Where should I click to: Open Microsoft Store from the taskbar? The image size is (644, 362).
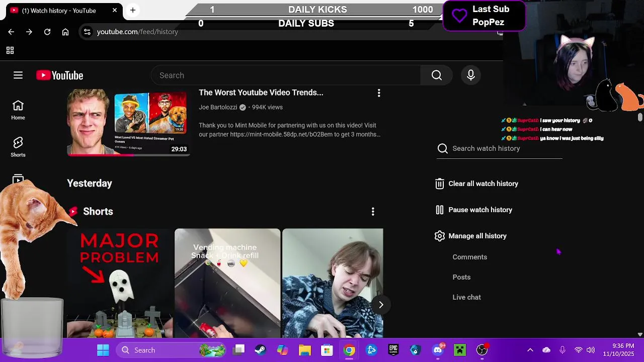point(327,350)
